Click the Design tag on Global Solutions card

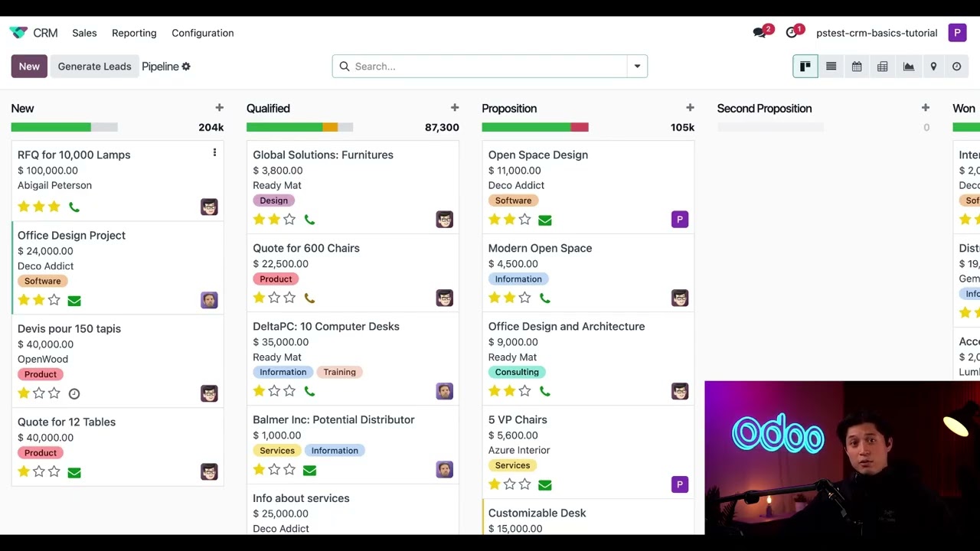[x=273, y=201]
